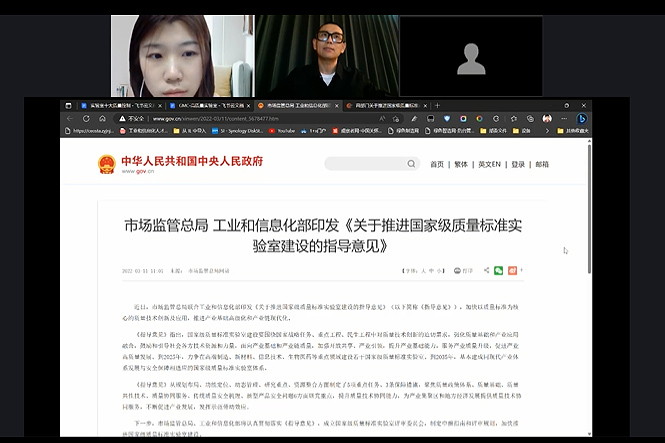Click the search magnifier on gov.cn

[x=411, y=164]
